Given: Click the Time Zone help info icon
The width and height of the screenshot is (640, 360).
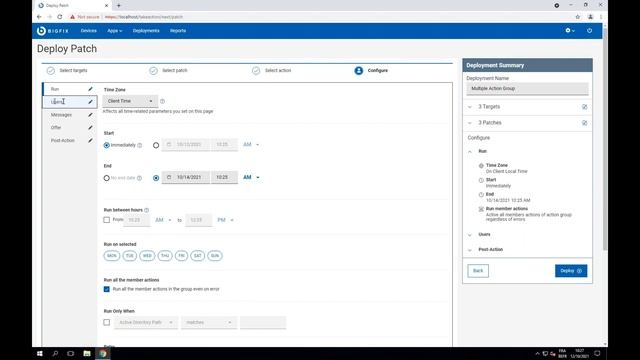Looking at the screenshot, I should point(162,101).
